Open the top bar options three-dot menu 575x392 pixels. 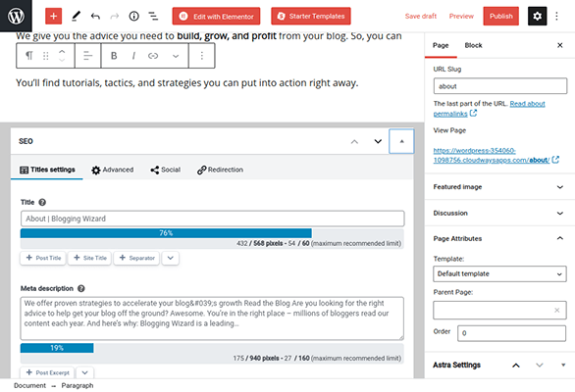(556, 16)
